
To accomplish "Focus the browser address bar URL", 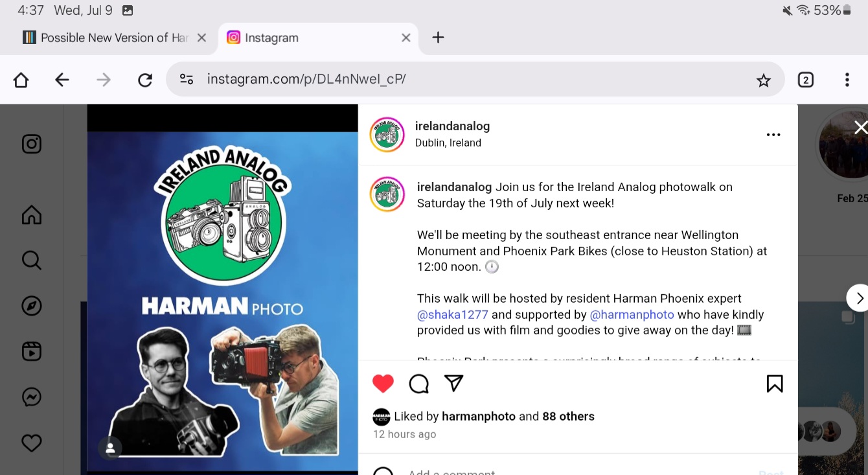I will tap(306, 79).
